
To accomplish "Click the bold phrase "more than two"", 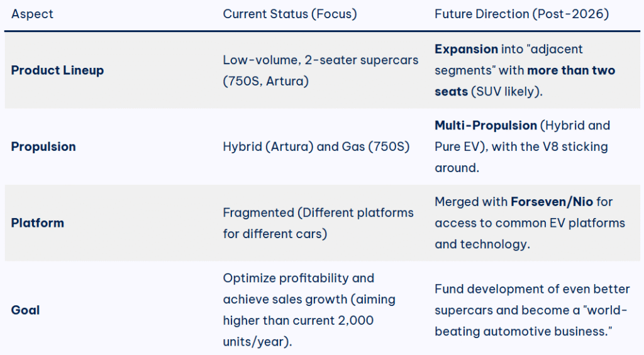I will tap(571, 70).
